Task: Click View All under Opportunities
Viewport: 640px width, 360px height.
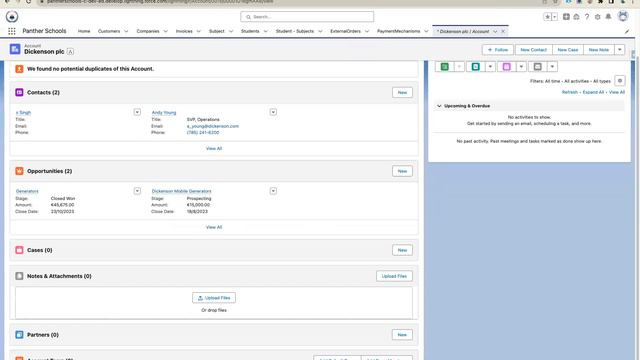Action: point(214,227)
